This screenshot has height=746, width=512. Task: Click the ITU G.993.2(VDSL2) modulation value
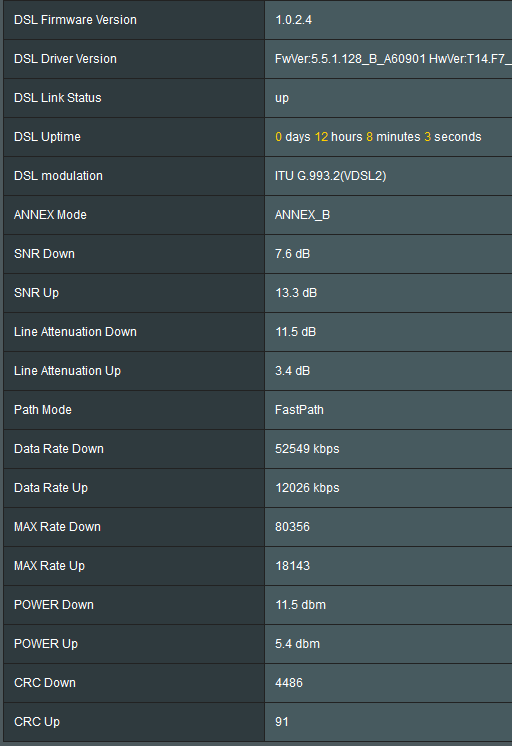click(x=331, y=176)
